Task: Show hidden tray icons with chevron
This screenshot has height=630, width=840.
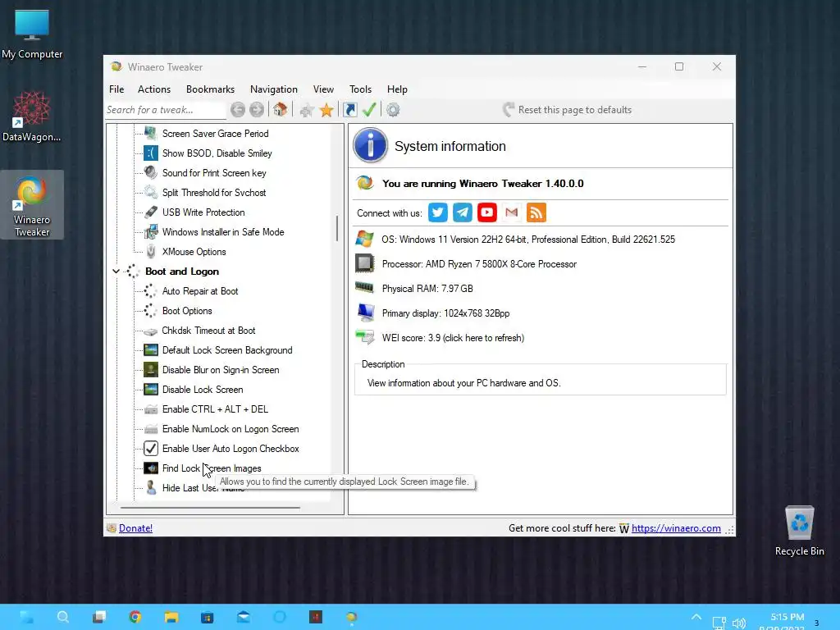Action: tap(696, 617)
